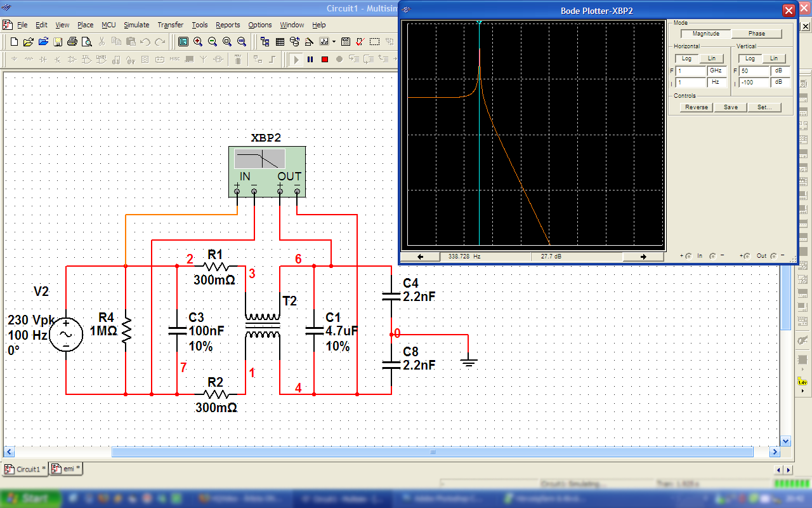Undo the last action
The image size is (812, 508).
coord(145,42)
